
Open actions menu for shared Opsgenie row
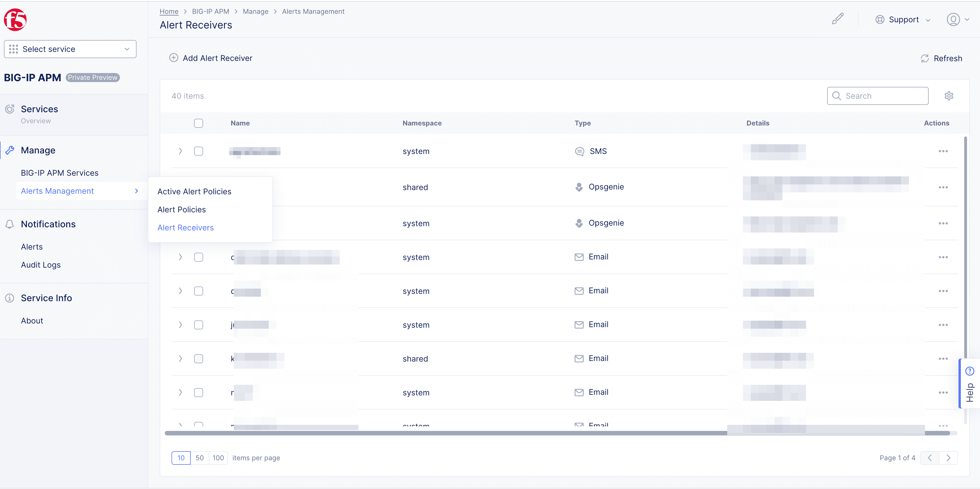pos(943,188)
